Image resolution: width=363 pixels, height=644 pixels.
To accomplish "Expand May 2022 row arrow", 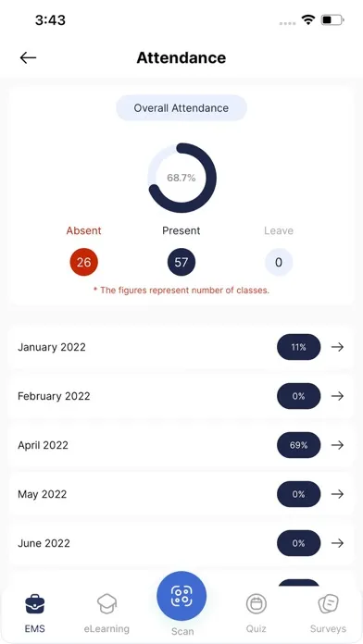I will tap(337, 494).
